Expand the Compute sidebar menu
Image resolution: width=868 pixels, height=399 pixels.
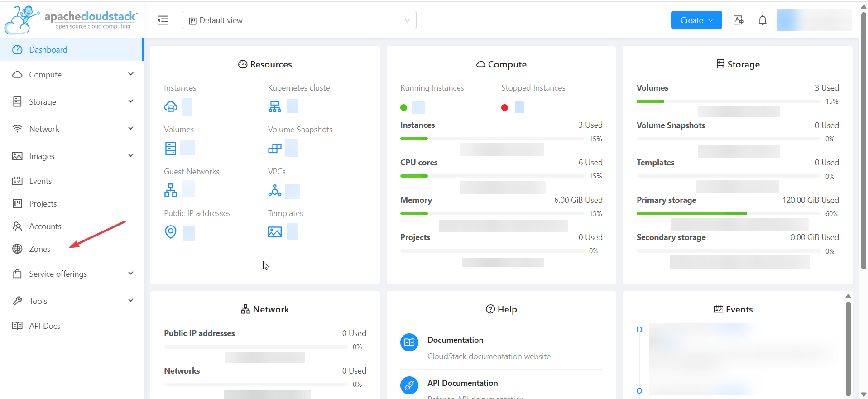(72, 75)
